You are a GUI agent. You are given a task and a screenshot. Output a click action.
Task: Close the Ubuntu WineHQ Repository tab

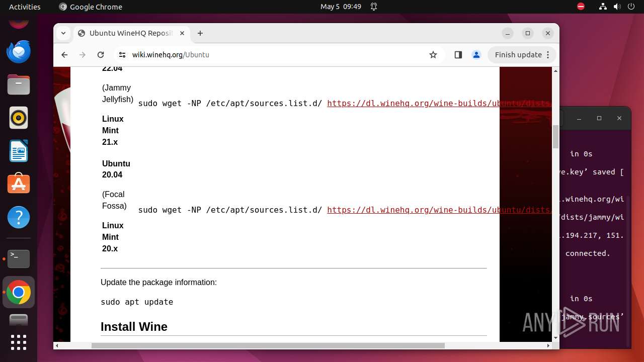[x=182, y=33]
